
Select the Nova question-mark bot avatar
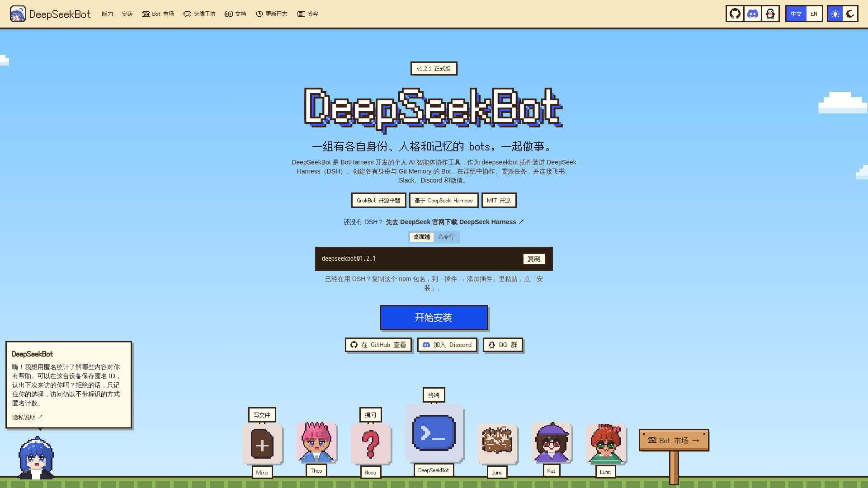click(371, 444)
